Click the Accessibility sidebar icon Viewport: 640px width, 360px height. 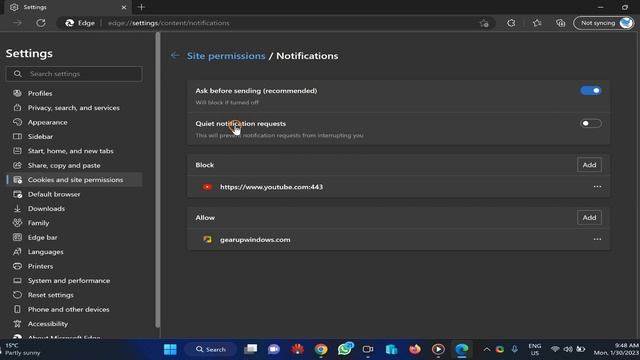pyautogui.click(x=17, y=324)
